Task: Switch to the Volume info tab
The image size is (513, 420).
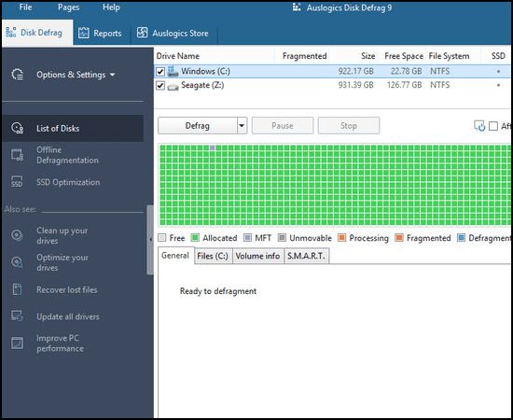Action: coord(257,256)
